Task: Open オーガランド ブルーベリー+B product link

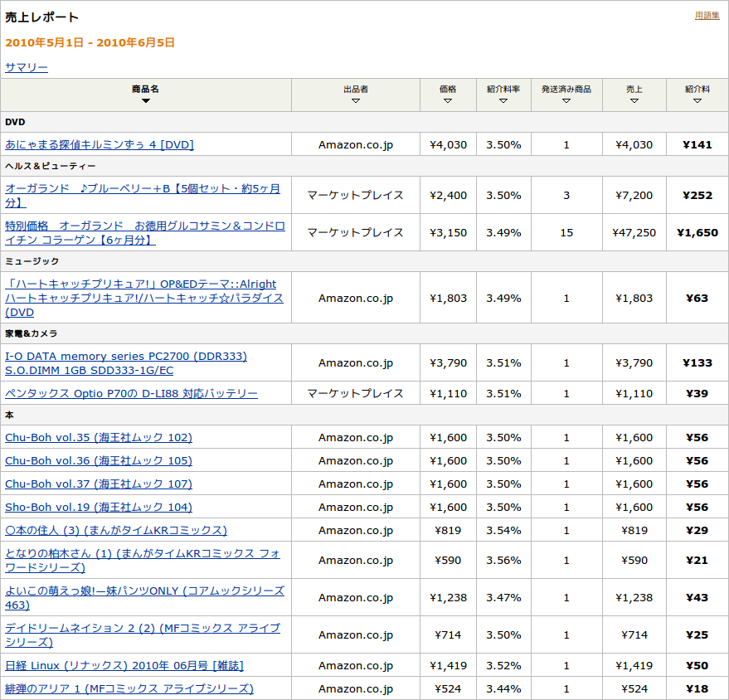Action: [x=143, y=188]
